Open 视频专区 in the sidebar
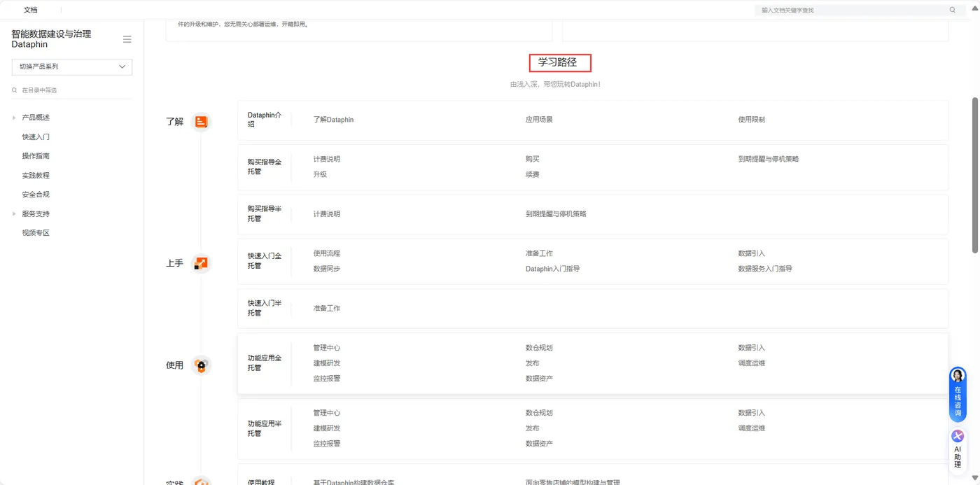The image size is (980, 485). pyautogui.click(x=36, y=233)
